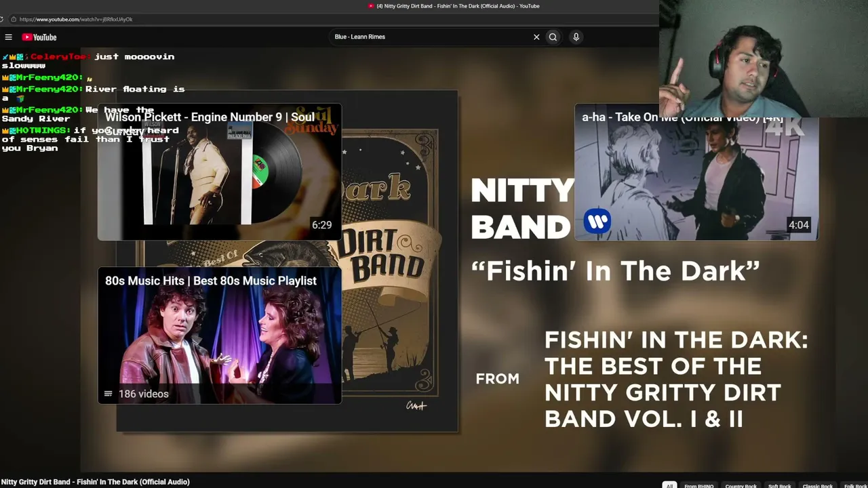Go to YouTube home via logo
The width and height of the screenshot is (868, 488).
(39, 37)
